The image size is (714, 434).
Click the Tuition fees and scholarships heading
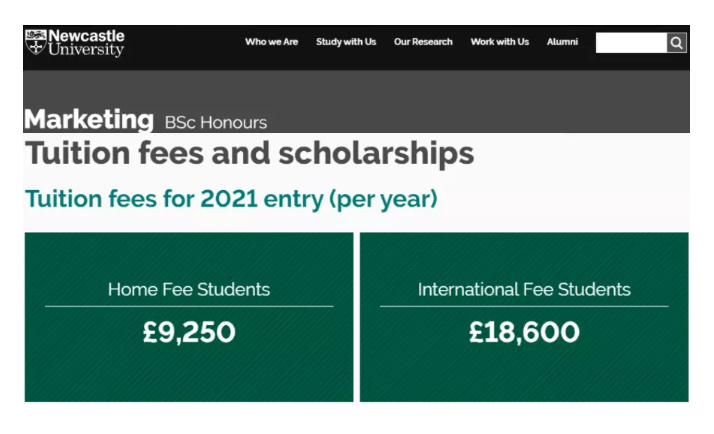click(249, 154)
